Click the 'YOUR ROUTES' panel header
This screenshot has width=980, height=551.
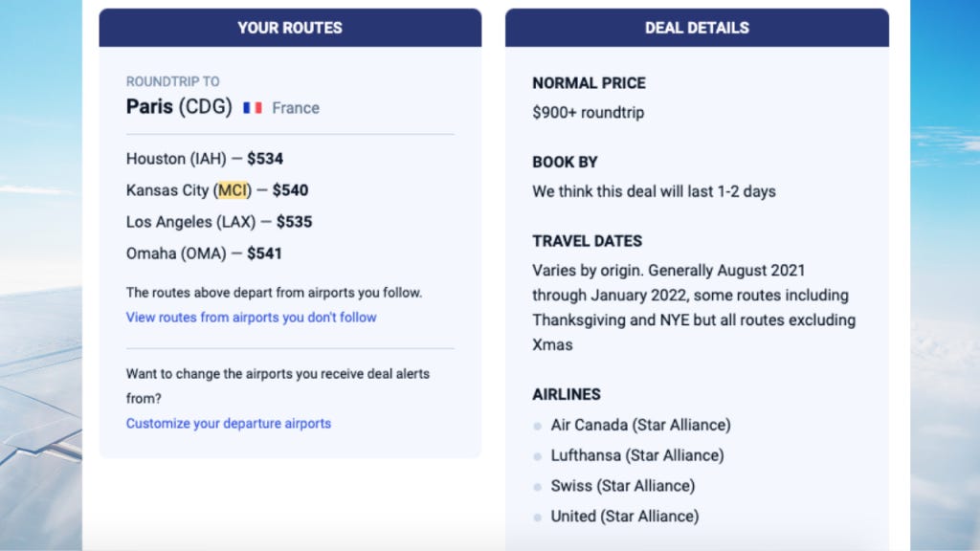(x=290, y=28)
